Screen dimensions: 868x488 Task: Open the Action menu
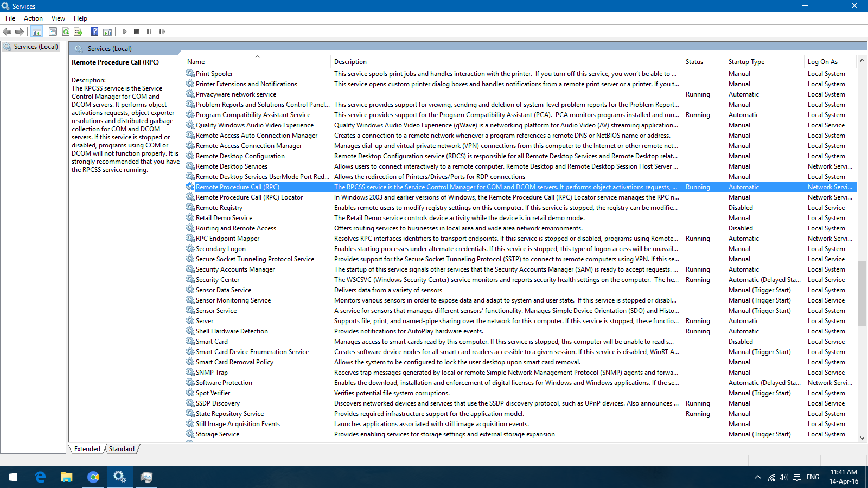pyautogui.click(x=33, y=18)
